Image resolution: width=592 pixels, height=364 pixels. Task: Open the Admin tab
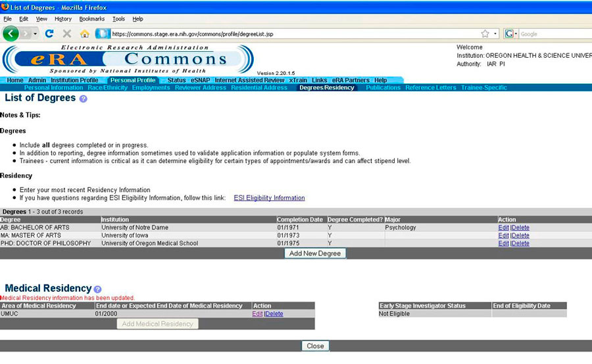[37, 80]
